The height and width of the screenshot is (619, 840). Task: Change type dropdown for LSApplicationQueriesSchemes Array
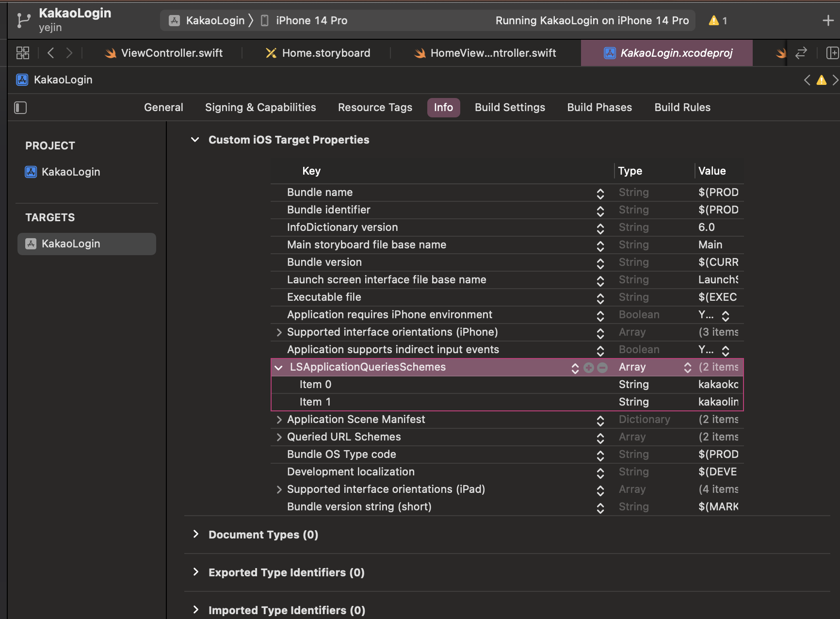(688, 367)
